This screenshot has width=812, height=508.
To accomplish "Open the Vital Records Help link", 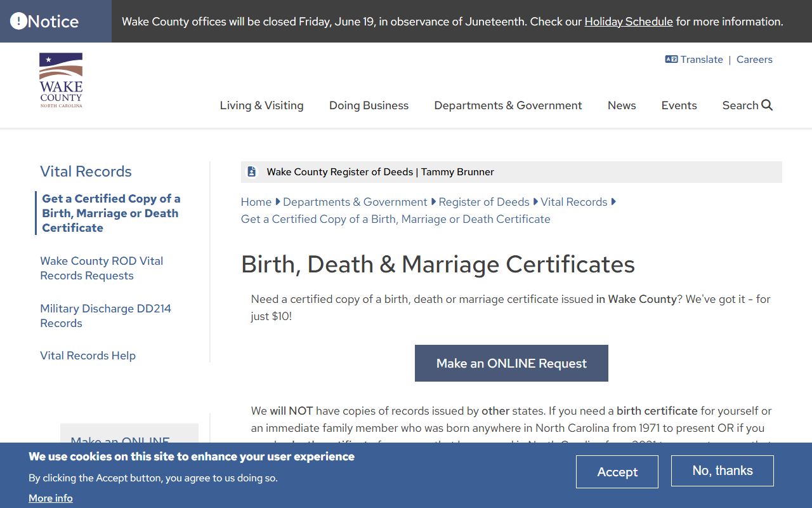I will point(88,356).
